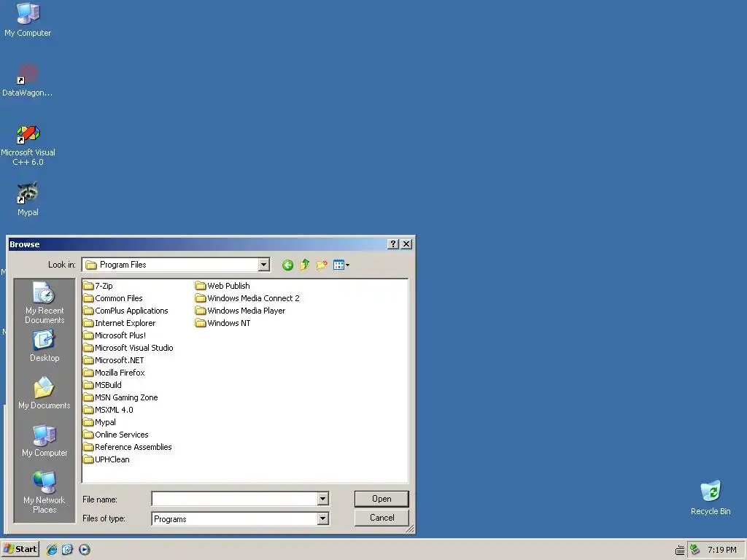Expand the Files of type dropdown arrow
Image resolution: width=747 pixels, height=560 pixels.
click(x=322, y=518)
